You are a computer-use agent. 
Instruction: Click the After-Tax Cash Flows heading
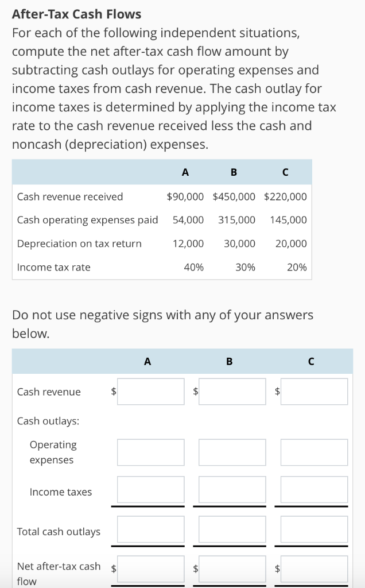[77, 14]
